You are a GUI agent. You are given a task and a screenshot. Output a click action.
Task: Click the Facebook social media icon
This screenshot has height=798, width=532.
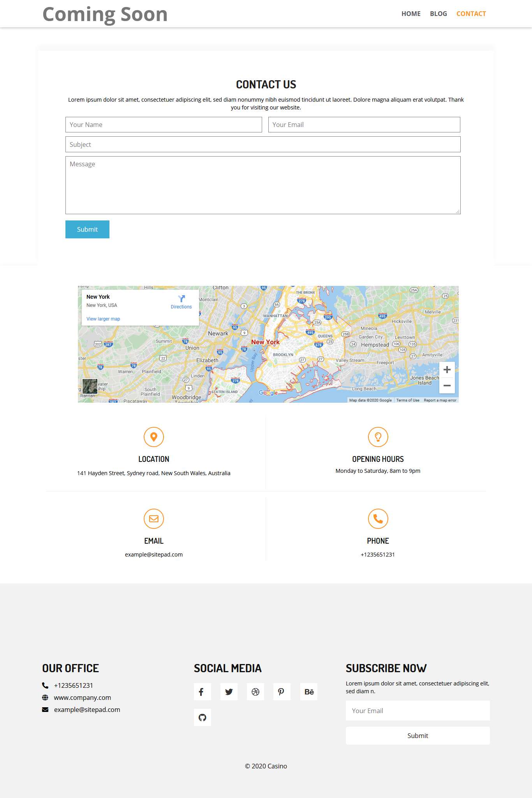202,692
